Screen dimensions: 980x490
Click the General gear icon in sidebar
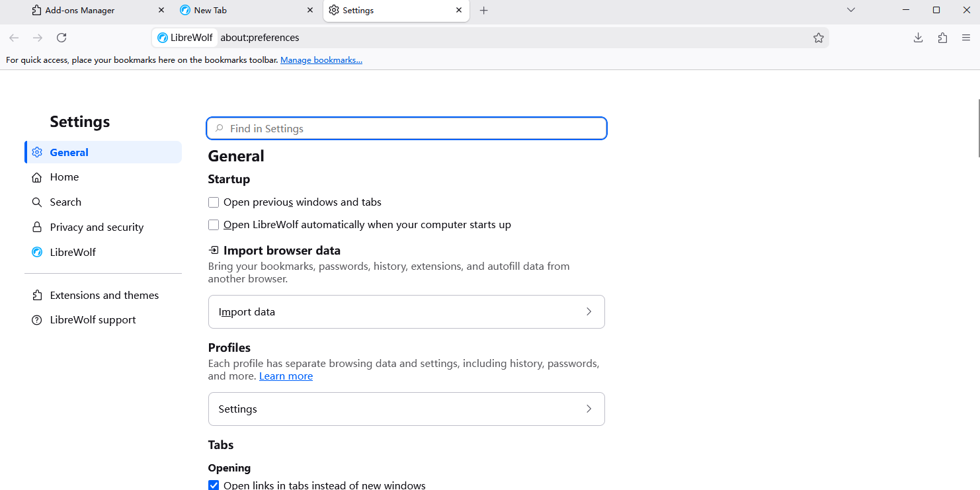pyautogui.click(x=37, y=152)
